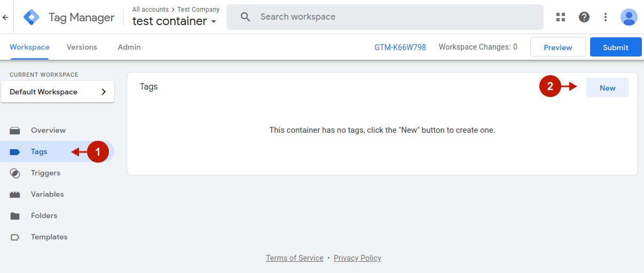Image resolution: width=644 pixels, height=273 pixels.
Task: Focus the Search workspace field
Action: 385,17
